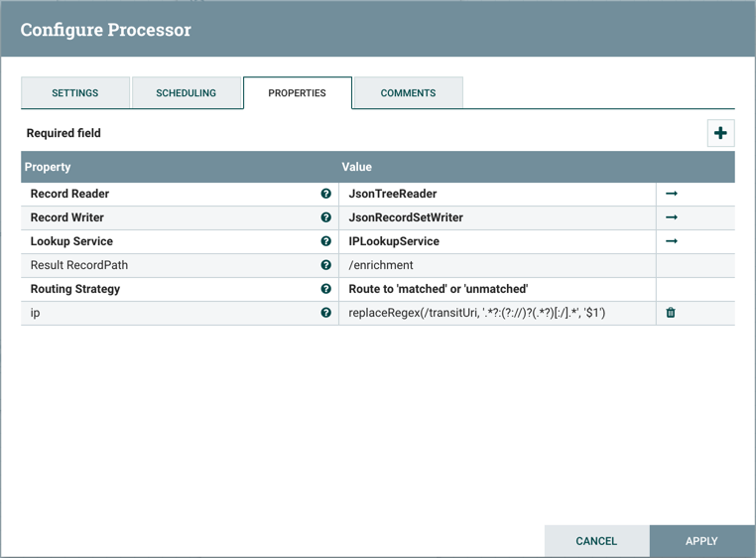The image size is (756, 558).
Task: Click help icon beside Result RecordPath
Action: point(325,265)
